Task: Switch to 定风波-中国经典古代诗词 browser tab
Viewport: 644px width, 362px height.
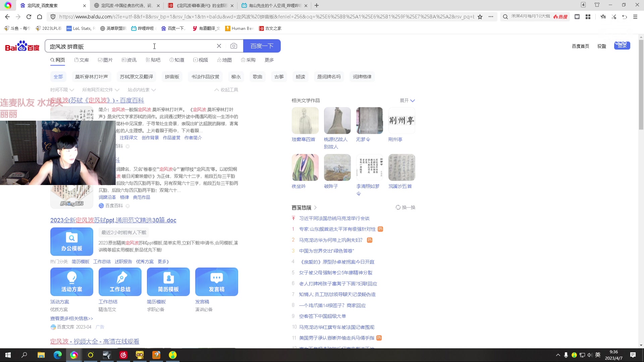Action: pyautogui.click(x=127, y=5)
